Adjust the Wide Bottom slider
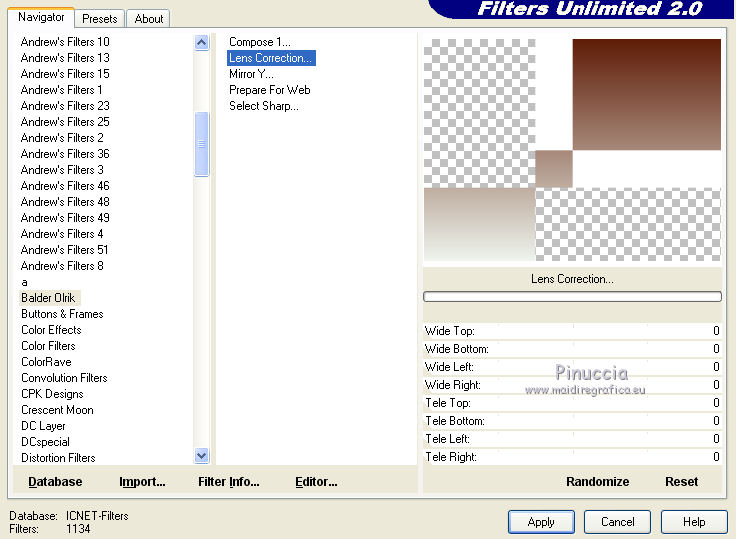Viewport: 736px width, 539px height. click(x=572, y=348)
